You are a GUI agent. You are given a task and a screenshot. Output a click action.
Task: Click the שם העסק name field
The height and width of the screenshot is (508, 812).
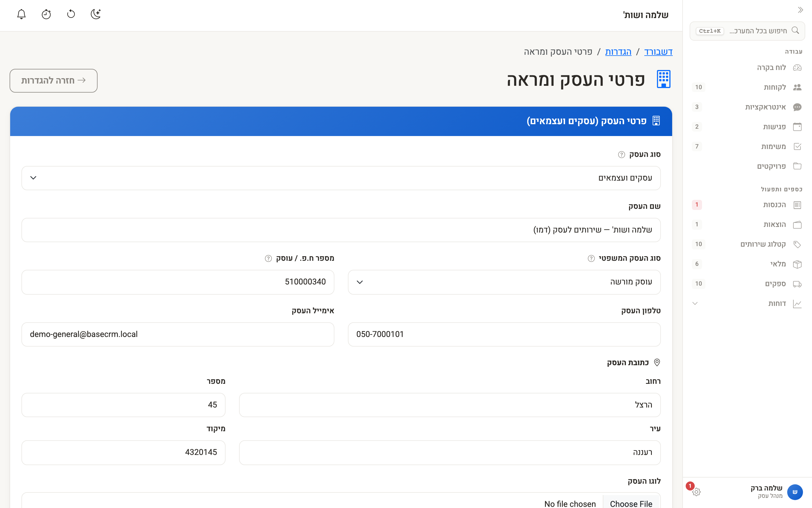click(341, 230)
